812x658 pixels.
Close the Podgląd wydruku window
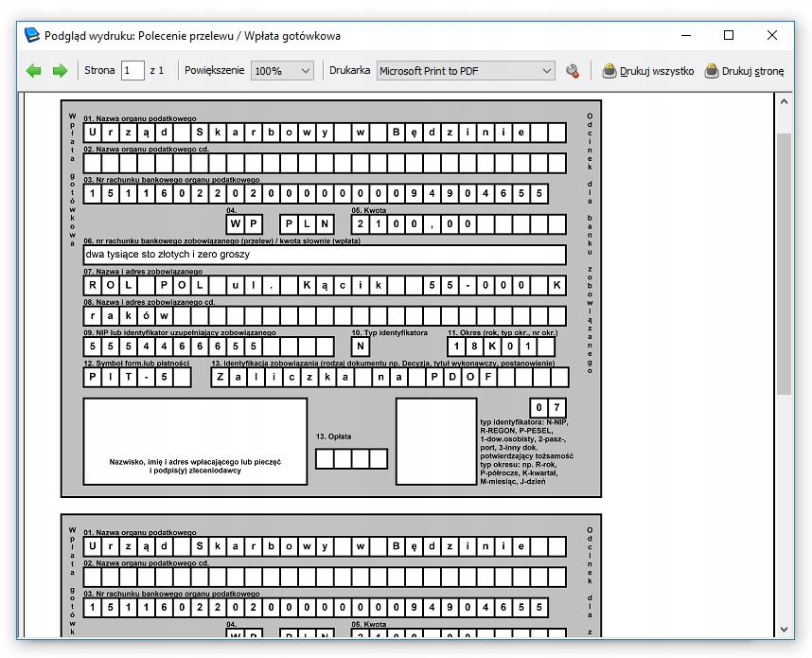click(x=772, y=36)
